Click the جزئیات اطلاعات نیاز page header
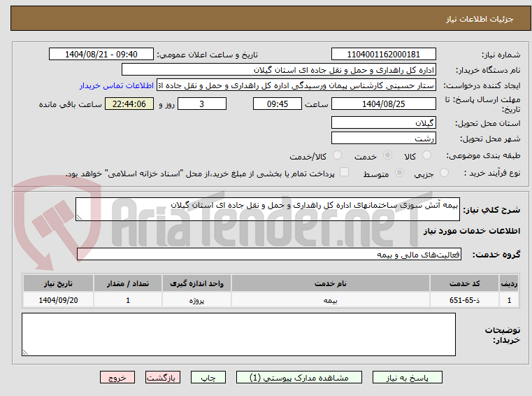This screenshot has height=396, width=532. point(480,19)
